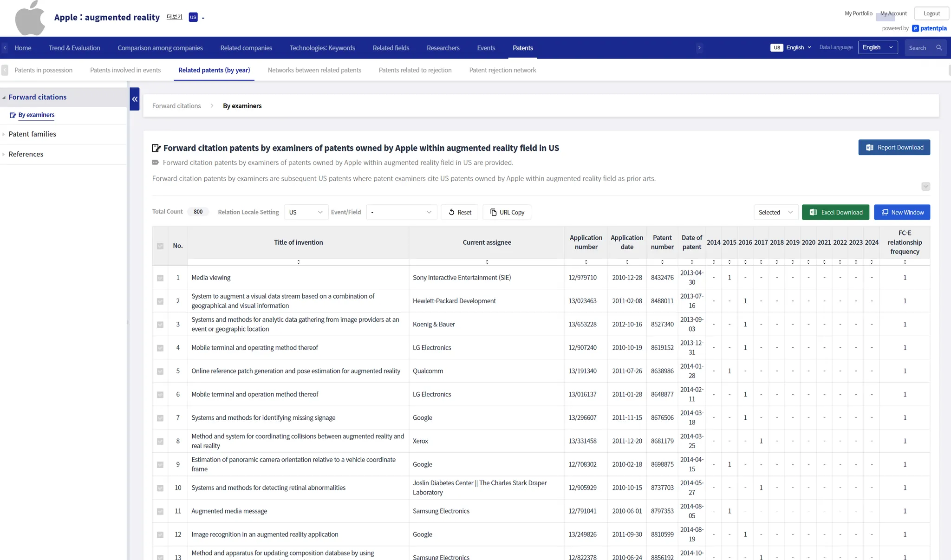Screen dimensions: 951x560
Task: Check the row 1 Media viewing checkbox
Action: [160, 278]
